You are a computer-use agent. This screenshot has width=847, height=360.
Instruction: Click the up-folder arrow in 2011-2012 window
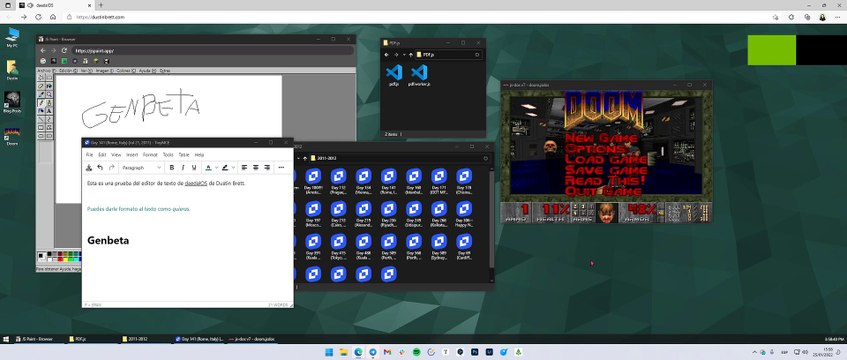305,158
